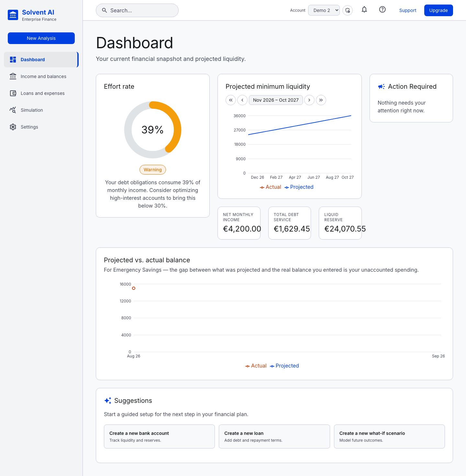Jump forward with the double-right chevron
The width and height of the screenshot is (466, 476).
pyautogui.click(x=321, y=100)
